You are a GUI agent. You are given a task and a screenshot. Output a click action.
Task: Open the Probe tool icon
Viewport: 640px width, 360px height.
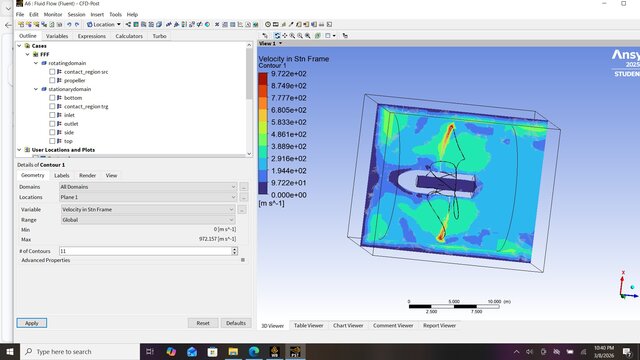(291, 24)
